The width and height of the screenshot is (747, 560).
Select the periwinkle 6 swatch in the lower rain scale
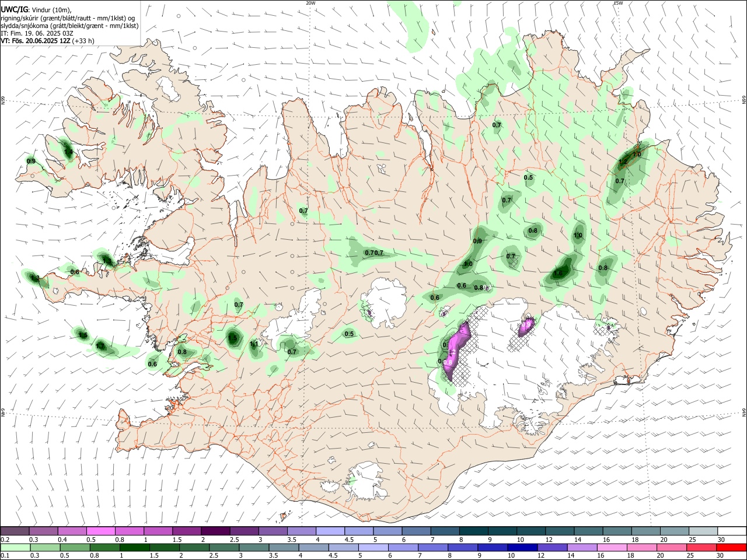click(403, 547)
